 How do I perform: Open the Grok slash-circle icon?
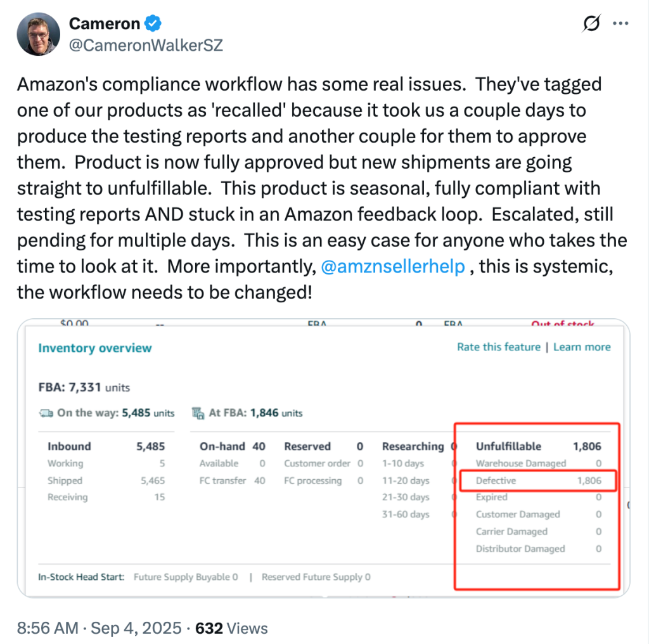(591, 23)
